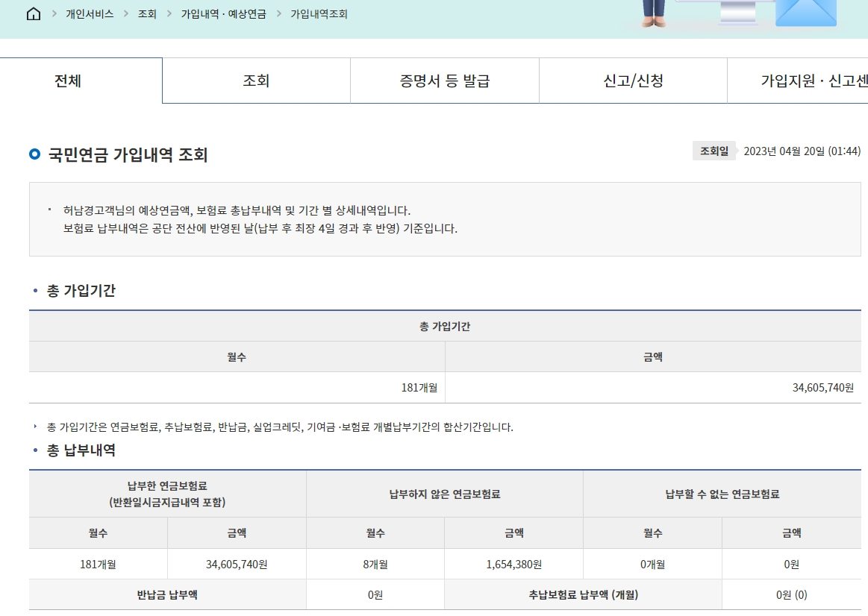Switch to the 조회 tab
The image size is (868, 616).
[256, 81]
